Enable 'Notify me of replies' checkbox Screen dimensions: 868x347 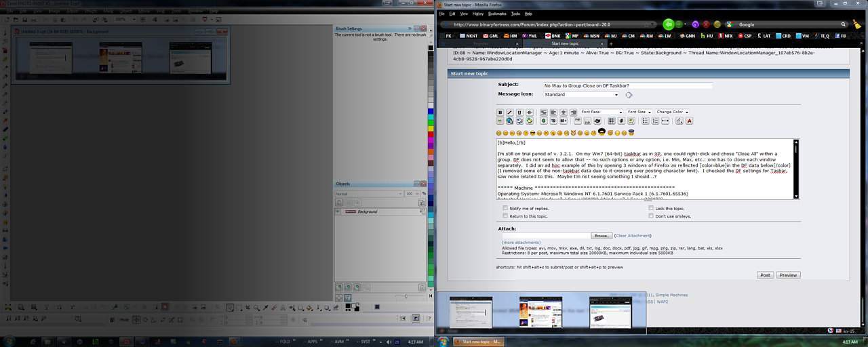[x=505, y=208]
